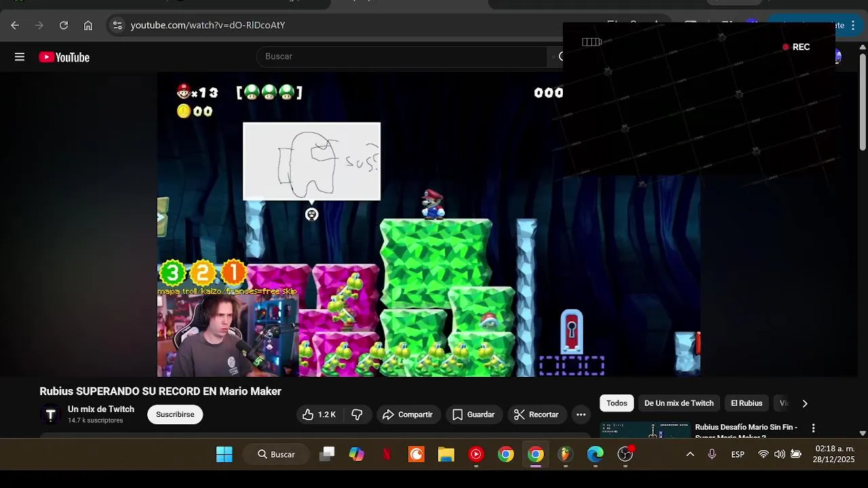Select the El Rubius filter chip

pyautogui.click(x=747, y=403)
